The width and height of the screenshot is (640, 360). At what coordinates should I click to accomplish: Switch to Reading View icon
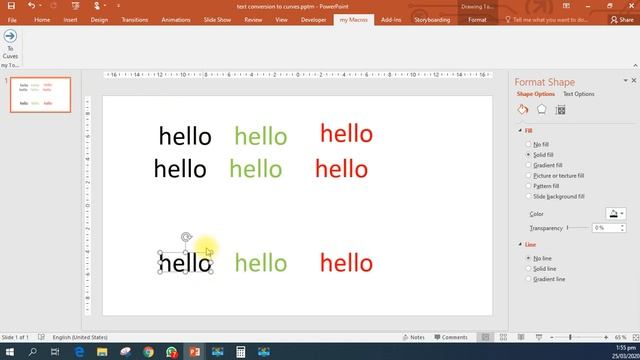[x=521, y=337]
